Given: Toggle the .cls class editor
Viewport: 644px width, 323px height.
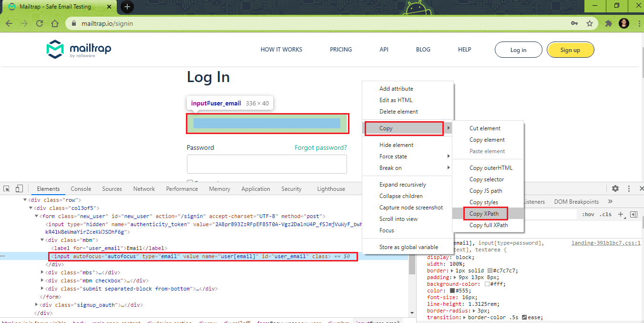Looking at the screenshot, I should pos(605,215).
